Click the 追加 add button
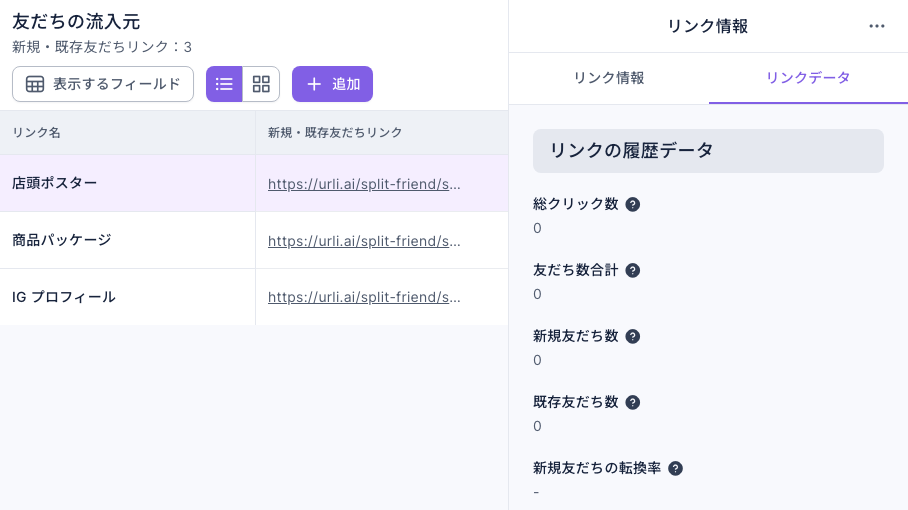Image resolution: width=908 pixels, height=510 pixels. point(332,84)
